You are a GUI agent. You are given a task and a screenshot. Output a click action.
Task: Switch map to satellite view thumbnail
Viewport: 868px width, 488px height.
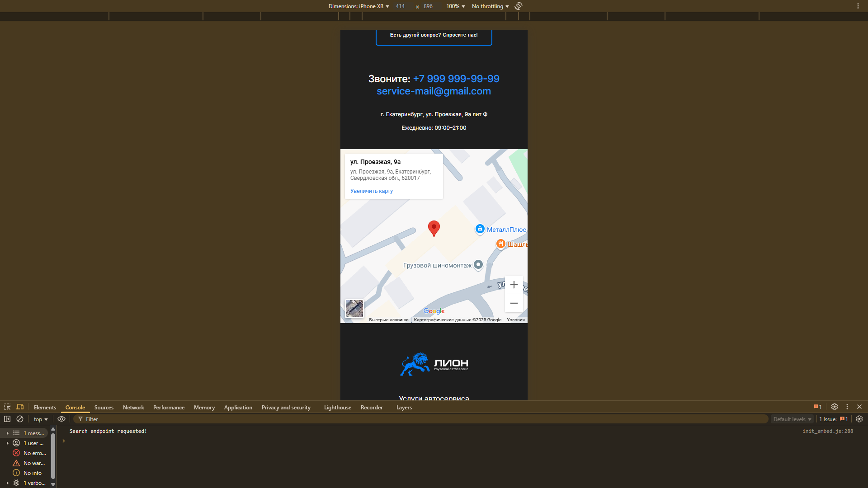[354, 309]
